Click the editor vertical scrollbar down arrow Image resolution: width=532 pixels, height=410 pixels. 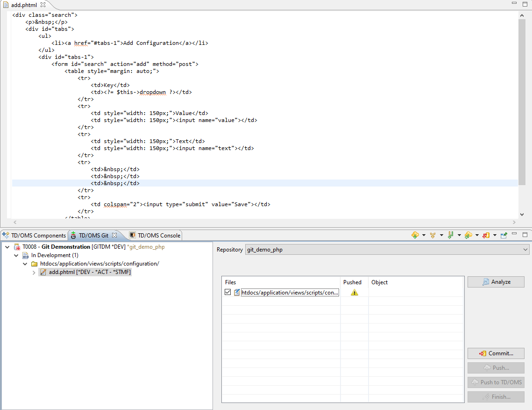(x=522, y=215)
